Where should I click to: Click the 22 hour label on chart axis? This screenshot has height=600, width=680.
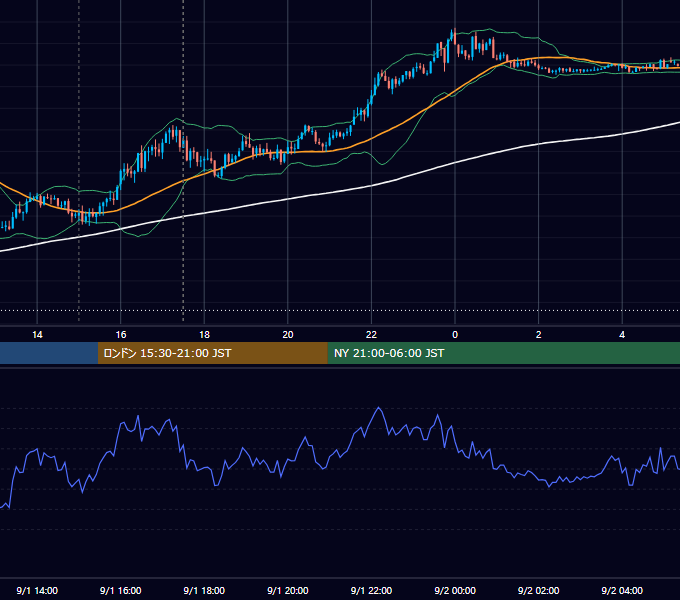[371, 335]
